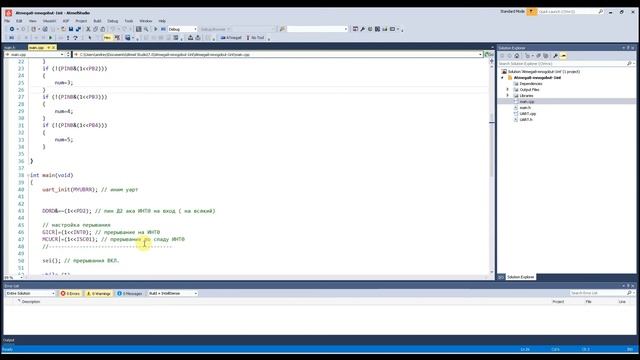Click the Home icon in Solution Explorer

(x=517, y=56)
